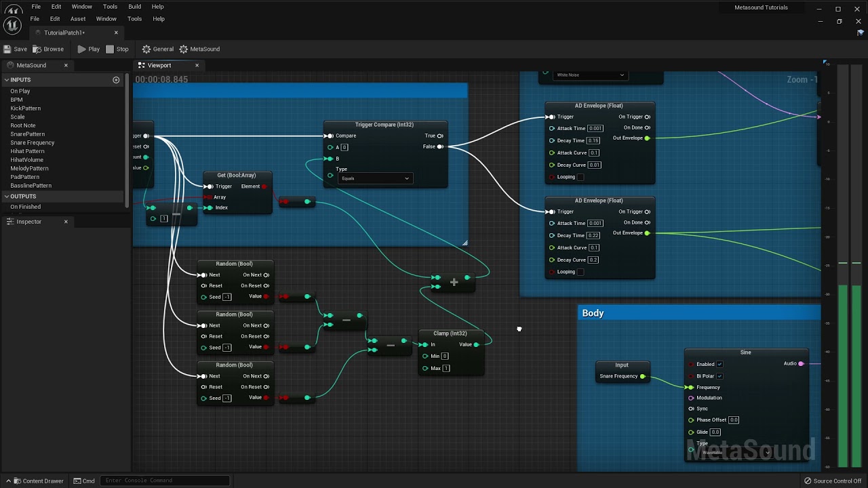Switch to the MetaSound panel tab
This screenshot has width=868, height=488.
[x=31, y=65]
